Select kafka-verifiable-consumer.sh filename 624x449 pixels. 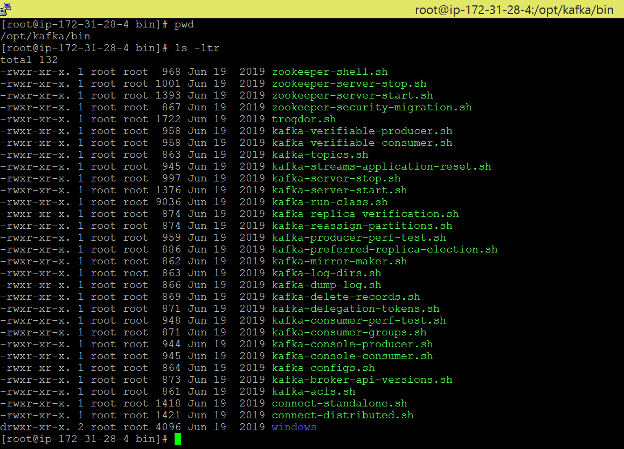[362, 143]
